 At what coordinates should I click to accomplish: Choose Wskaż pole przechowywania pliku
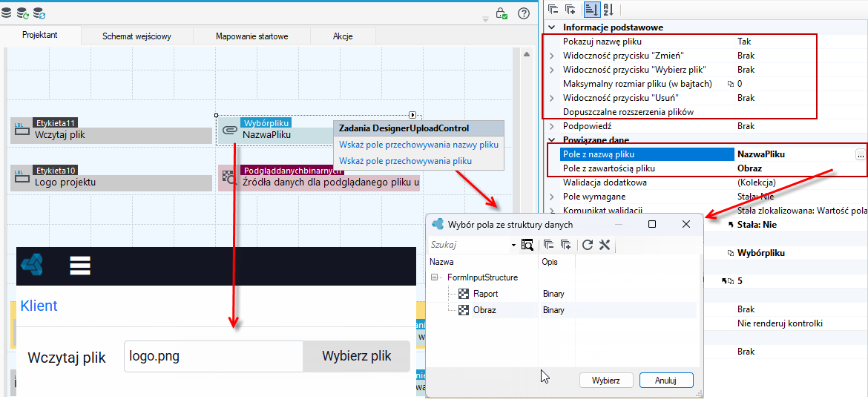(x=405, y=161)
